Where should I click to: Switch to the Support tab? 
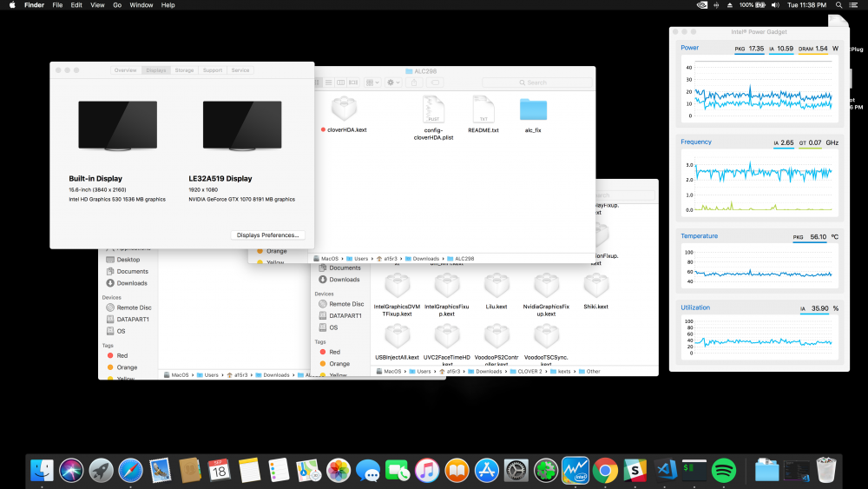pyautogui.click(x=213, y=70)
